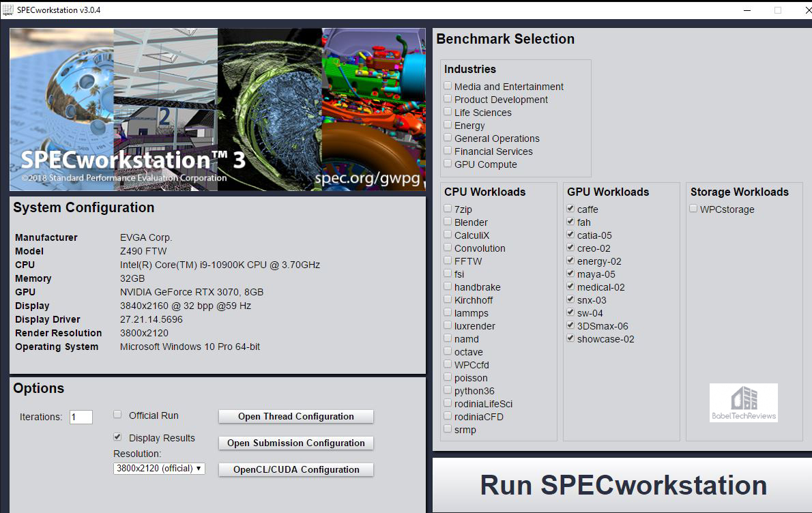Uncheck the medical-02 GPU workload
The width and height of the screenshot is (812, 513).
570,287
